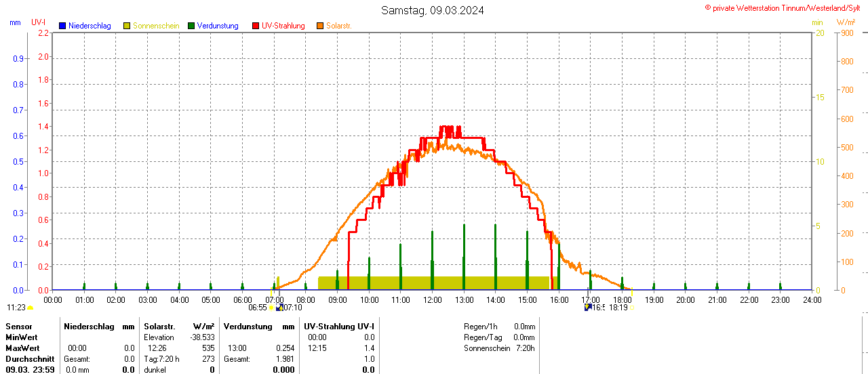Click the blue icon before 07:10
This screenshot has height=374, width=868.
[279, 308]
